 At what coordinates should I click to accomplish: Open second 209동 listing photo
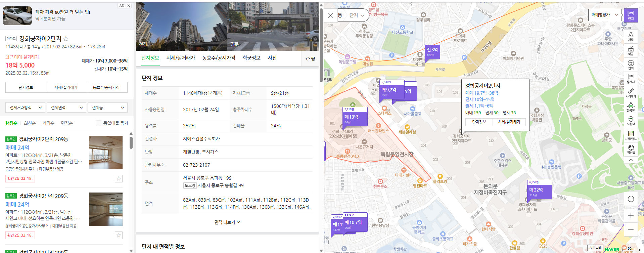(106, 209)
